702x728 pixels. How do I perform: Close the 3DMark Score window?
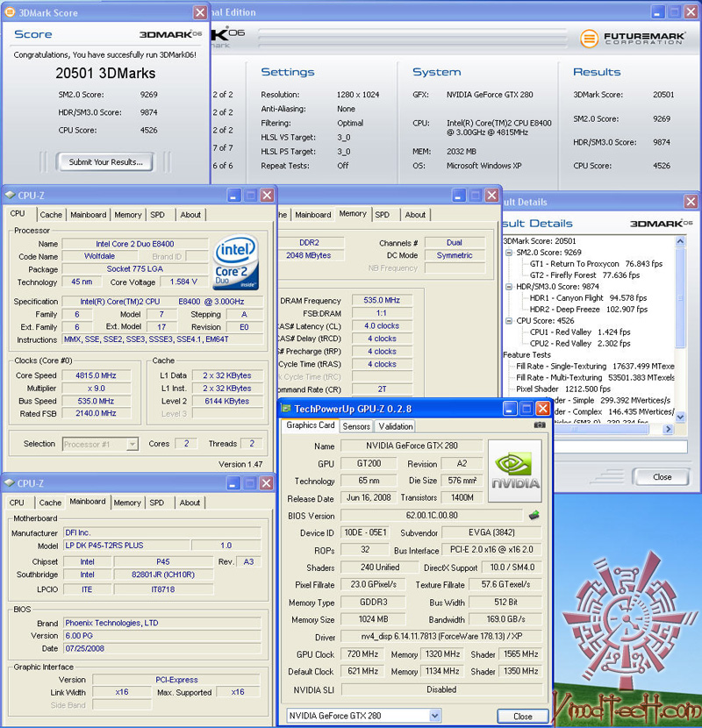point(200,12)
